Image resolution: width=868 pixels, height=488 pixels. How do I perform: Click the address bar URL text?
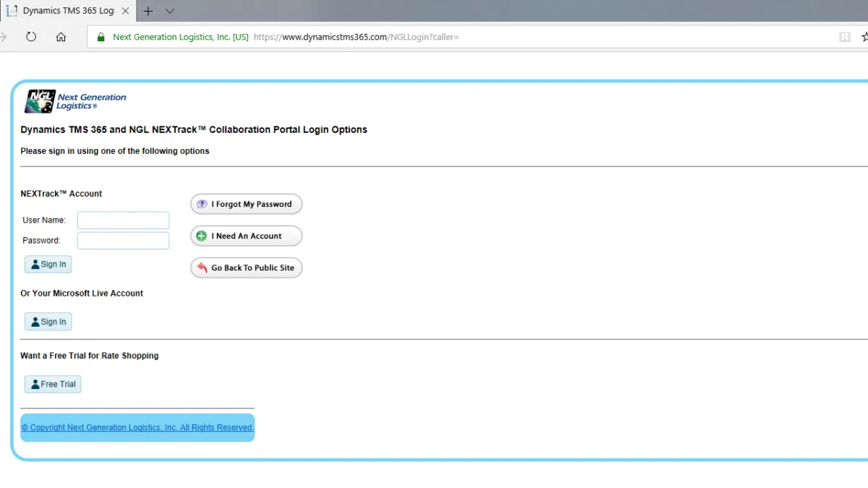click(x=356, y=37)
